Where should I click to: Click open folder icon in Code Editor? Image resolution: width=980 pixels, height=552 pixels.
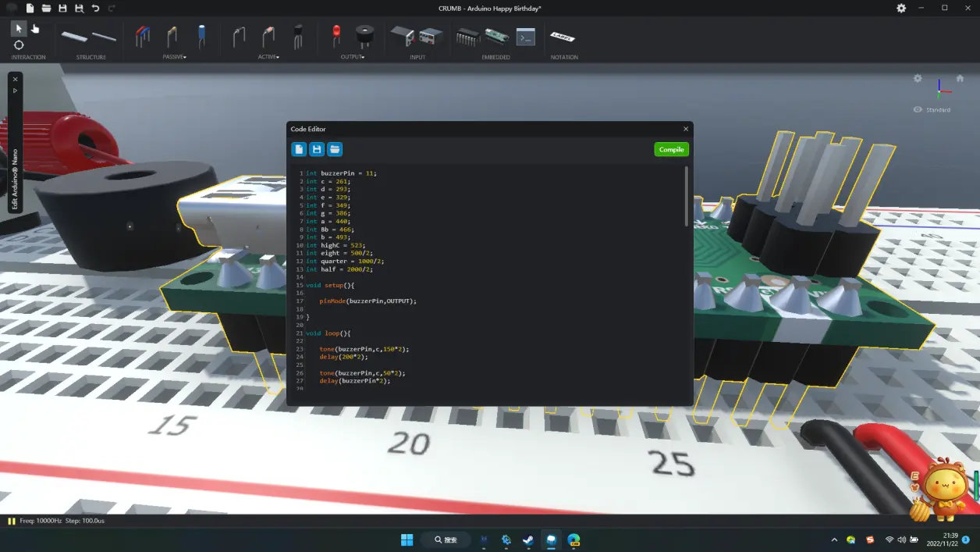point(335,149)
